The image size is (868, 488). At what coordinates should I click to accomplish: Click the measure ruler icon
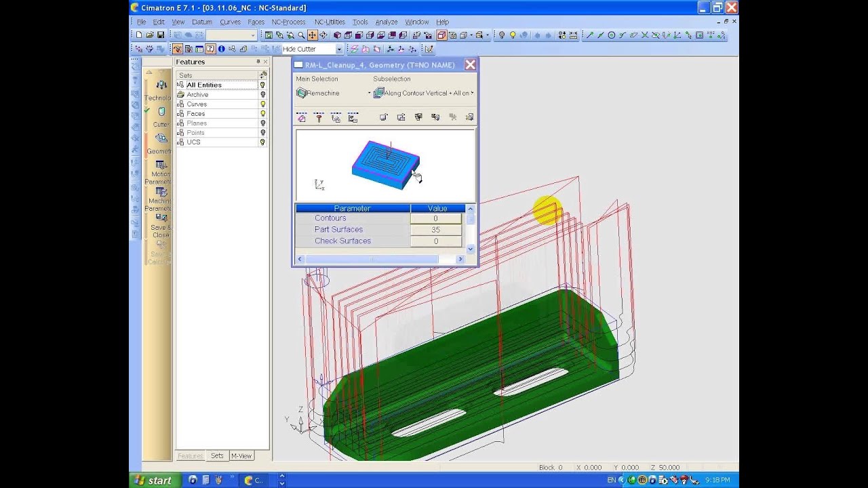click(573, 35)
